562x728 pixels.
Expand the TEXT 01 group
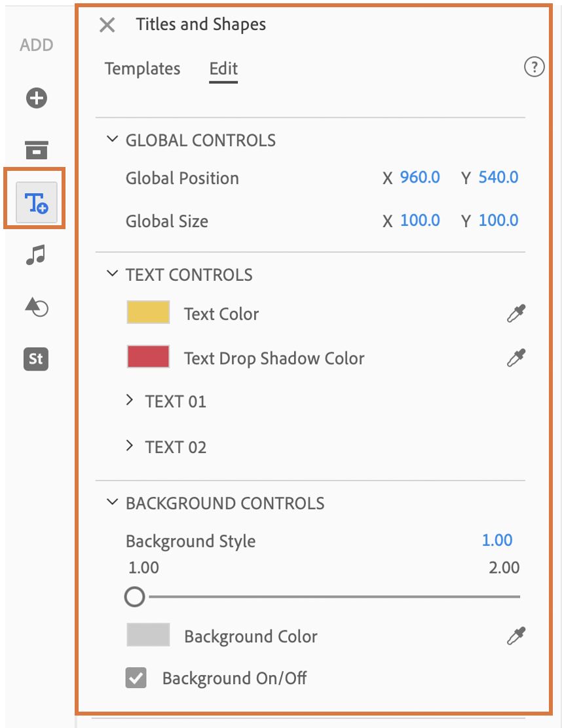pyautogui.click(x=130, y=401)
